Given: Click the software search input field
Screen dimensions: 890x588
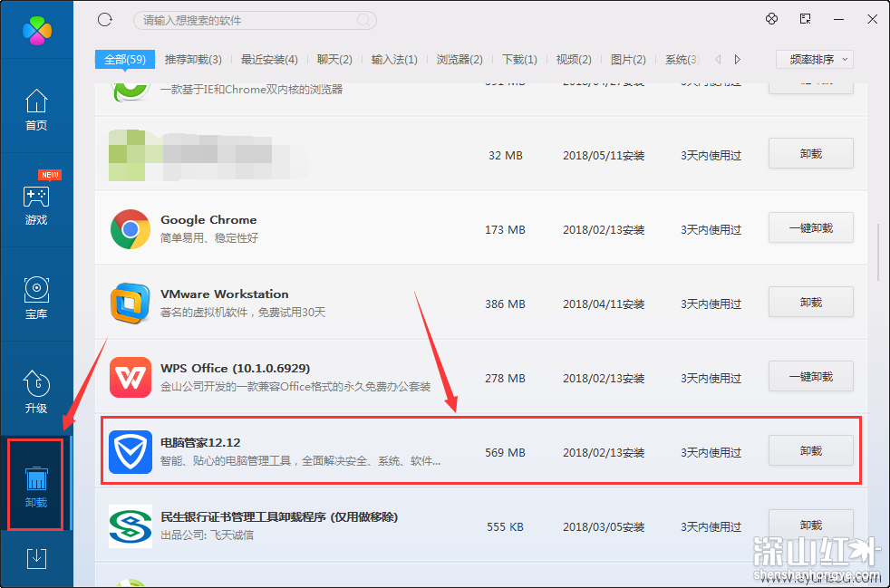Looking at the screenshot, I should (249, 20).
